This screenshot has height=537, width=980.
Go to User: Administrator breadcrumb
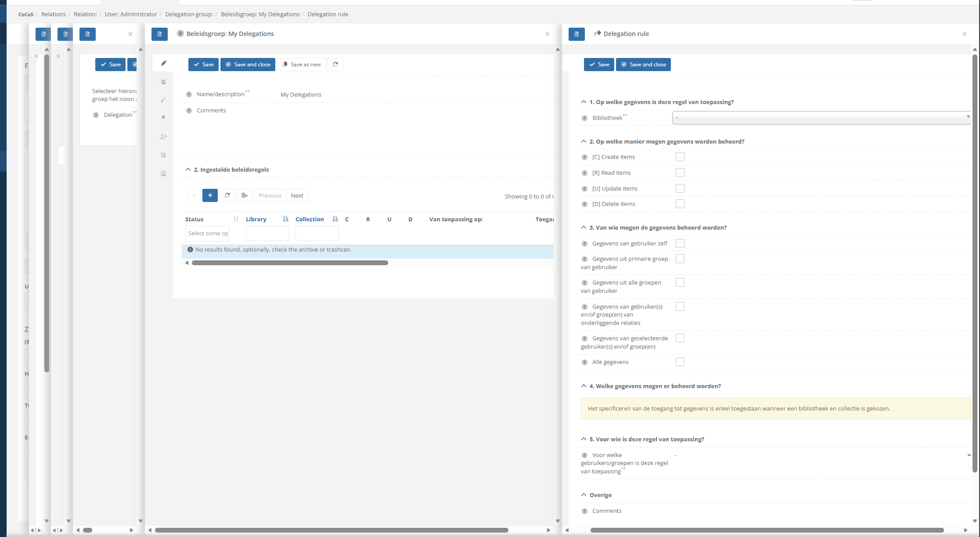coord(131,14)
